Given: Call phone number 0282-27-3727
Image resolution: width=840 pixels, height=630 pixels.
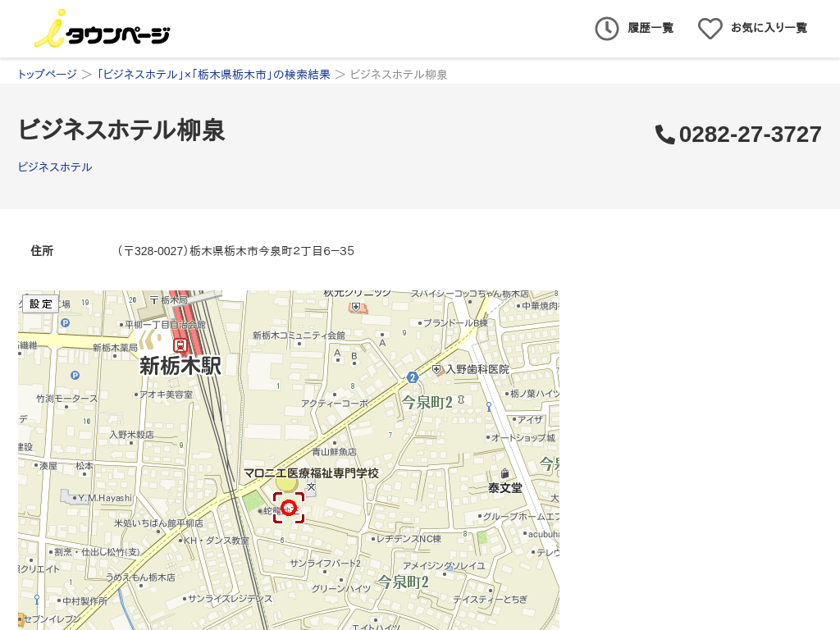Looking at the screenshot, I should point(750,135).
